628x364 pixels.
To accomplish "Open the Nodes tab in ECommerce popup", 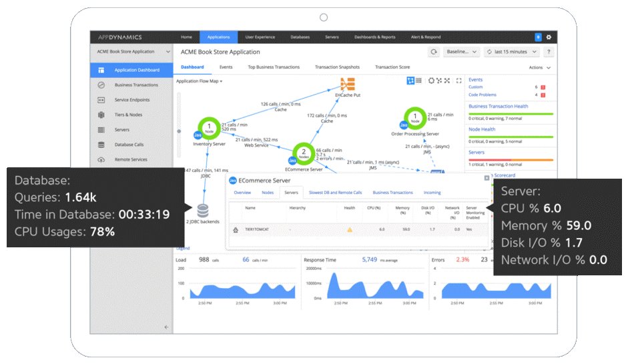I will point(268,193).
